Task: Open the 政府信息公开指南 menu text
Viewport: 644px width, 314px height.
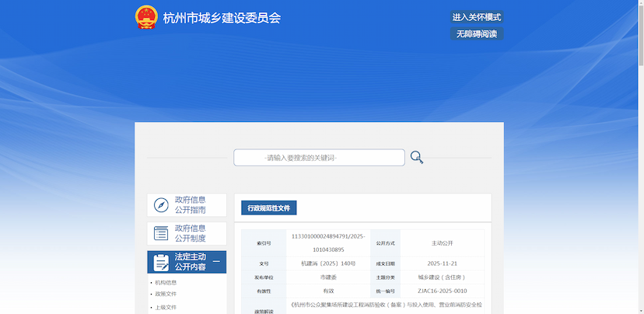Action: (190, 205)
